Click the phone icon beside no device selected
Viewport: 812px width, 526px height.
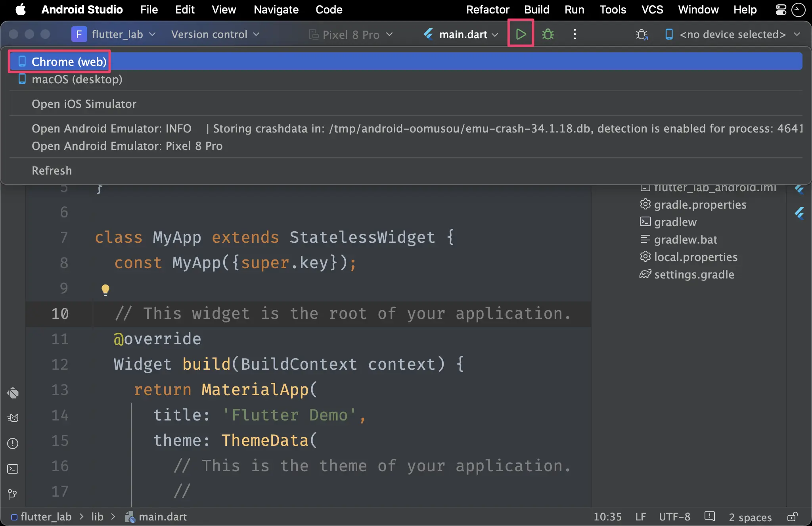tap(669, 35)
